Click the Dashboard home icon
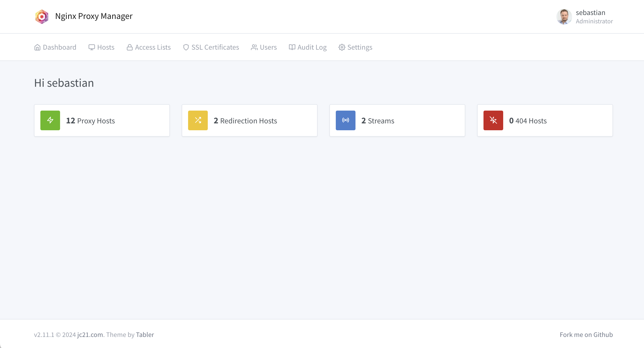 click(x=37, y=47)
